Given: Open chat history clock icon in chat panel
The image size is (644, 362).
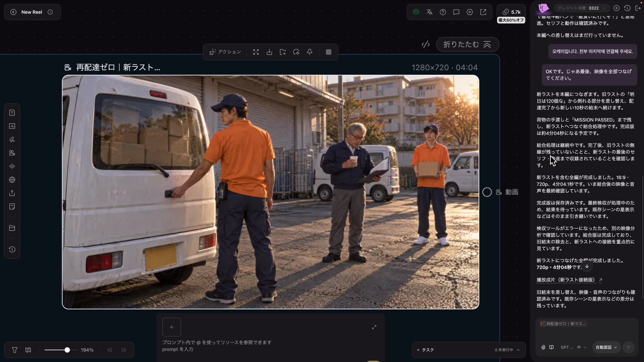Looking at the screenshot, I should click(x=627, y=8).
